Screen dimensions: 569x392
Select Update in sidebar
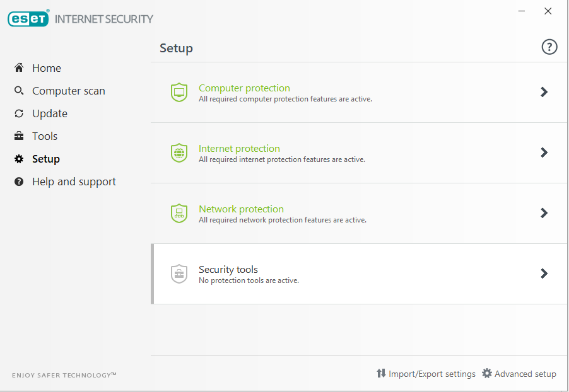(x=49, y=113)
